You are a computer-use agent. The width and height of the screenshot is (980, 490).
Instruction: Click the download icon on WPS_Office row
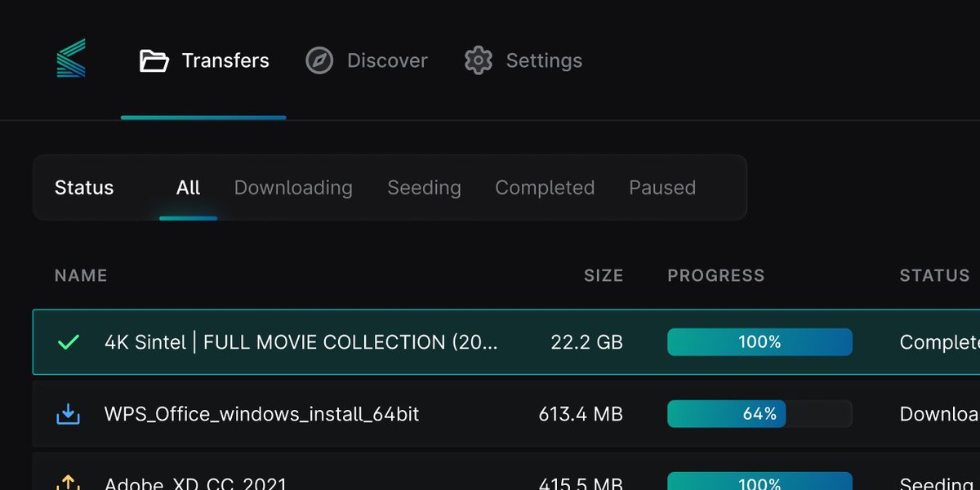pos(69,414)
